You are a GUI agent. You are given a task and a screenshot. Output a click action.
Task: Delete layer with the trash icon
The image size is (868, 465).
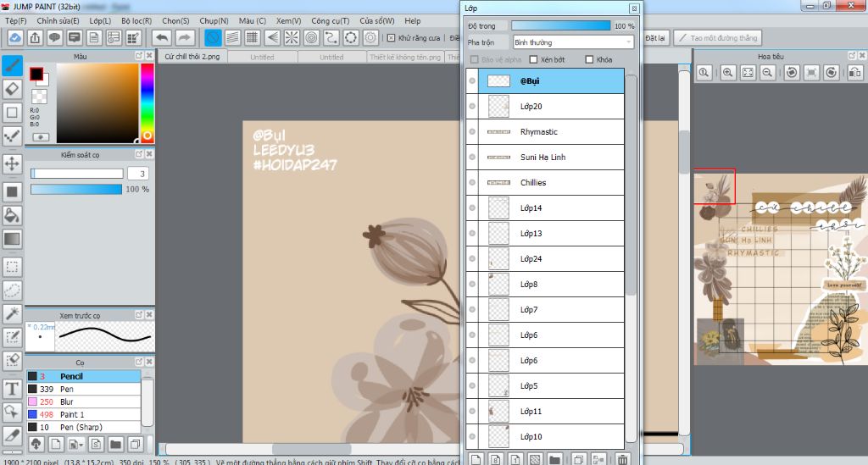pos(623,459)
